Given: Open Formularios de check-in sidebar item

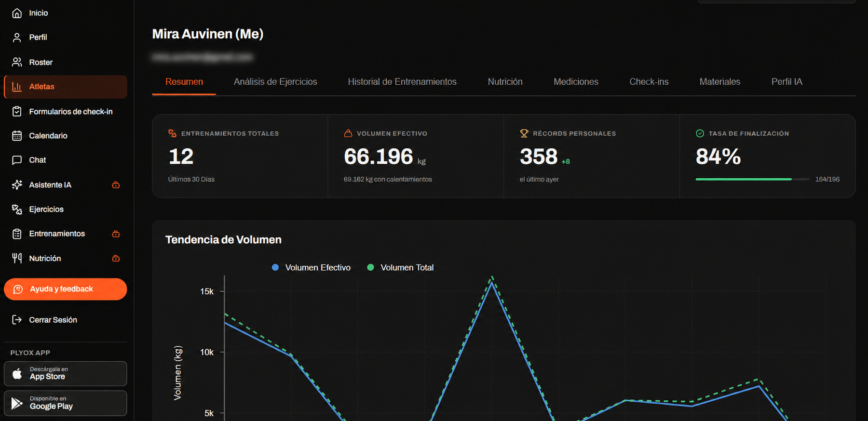Looking at the screenshot, I should [x=66, y=111].
